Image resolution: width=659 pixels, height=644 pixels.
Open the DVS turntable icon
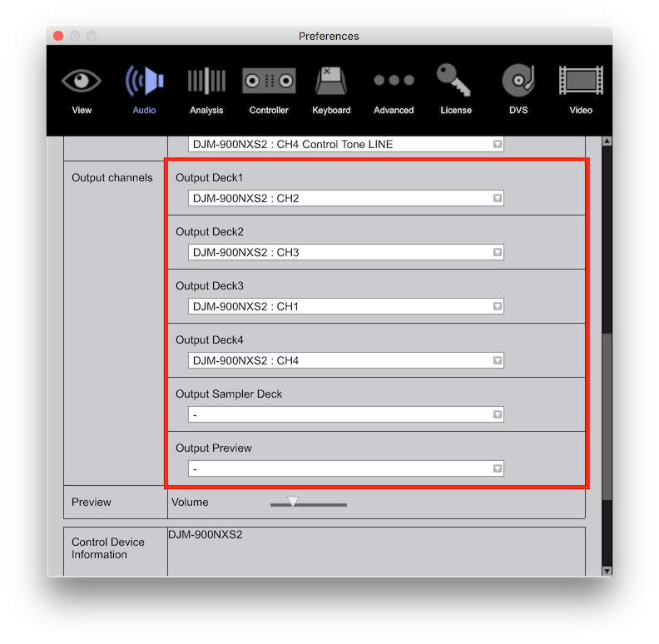[518, 80]
